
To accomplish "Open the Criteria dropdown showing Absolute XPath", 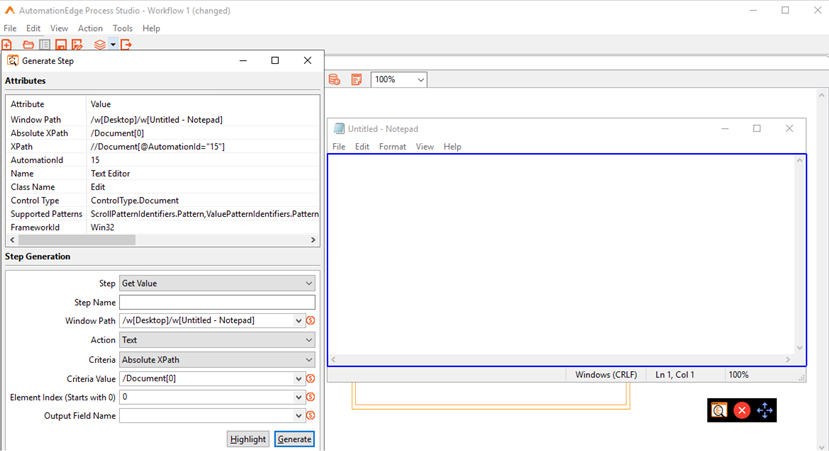I will (x=217, y=360).
